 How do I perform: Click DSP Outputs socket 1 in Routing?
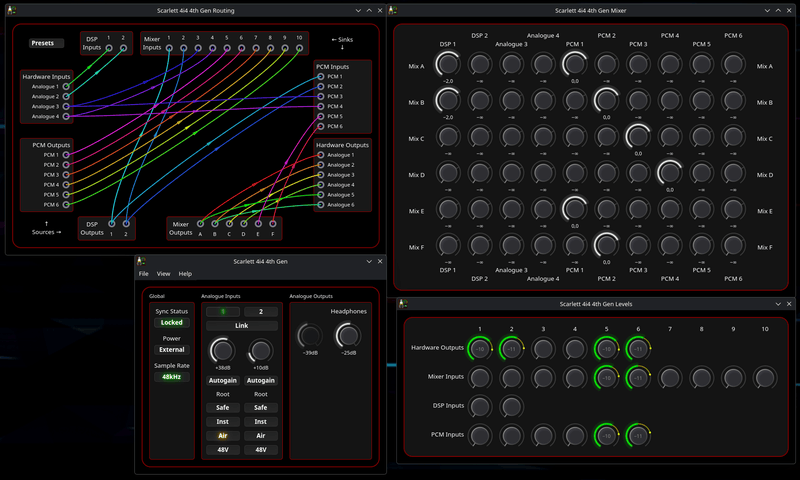click(111, 223)
